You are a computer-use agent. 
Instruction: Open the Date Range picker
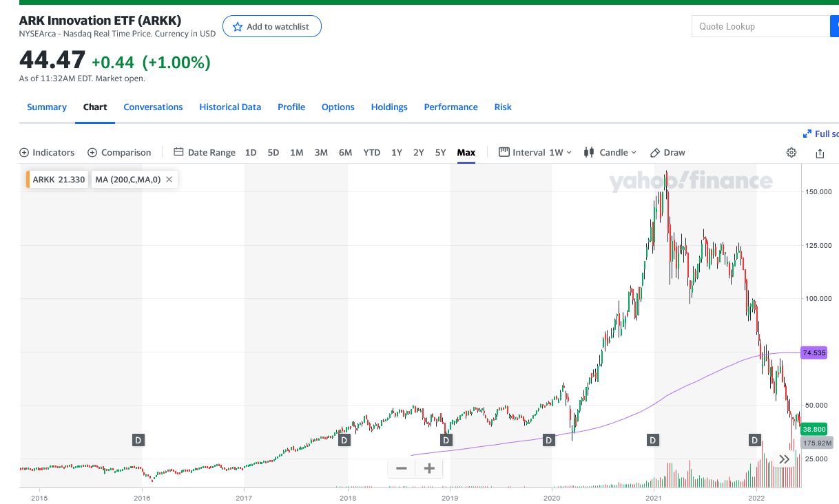click(205, 153)
